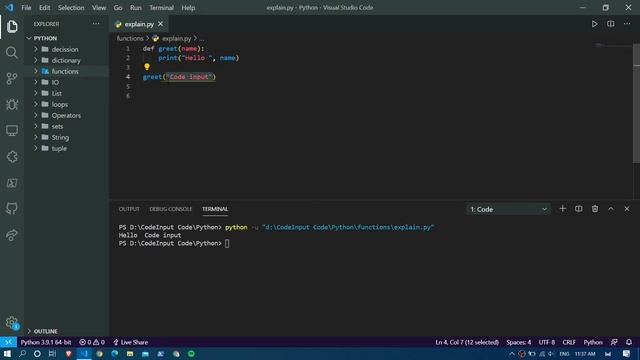This screenshot has height=360, width=640.
Task: Open the GitHub view in activity bar
Action: click(x=12, y=209)
